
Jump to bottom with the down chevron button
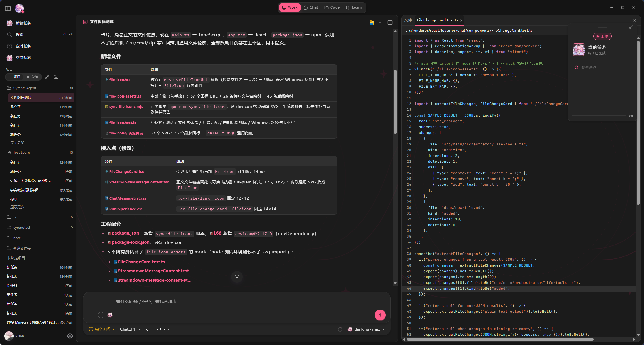pyautogui.click(x=237, y=277)
